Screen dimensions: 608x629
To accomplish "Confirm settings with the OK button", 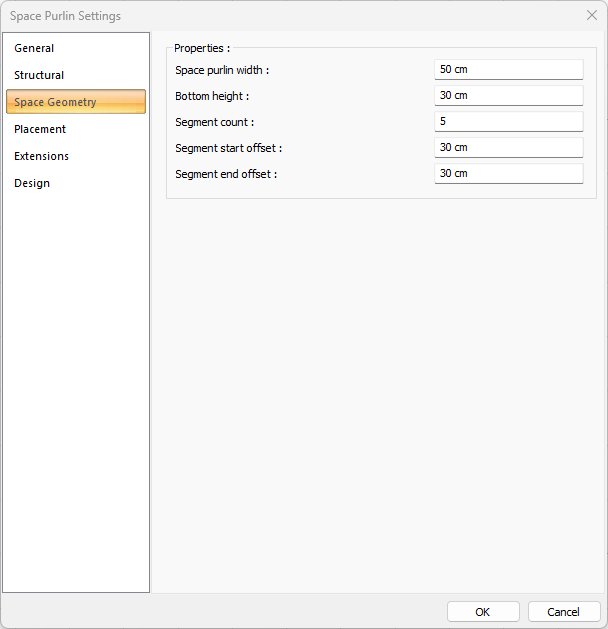I will (x=483, y=612).
